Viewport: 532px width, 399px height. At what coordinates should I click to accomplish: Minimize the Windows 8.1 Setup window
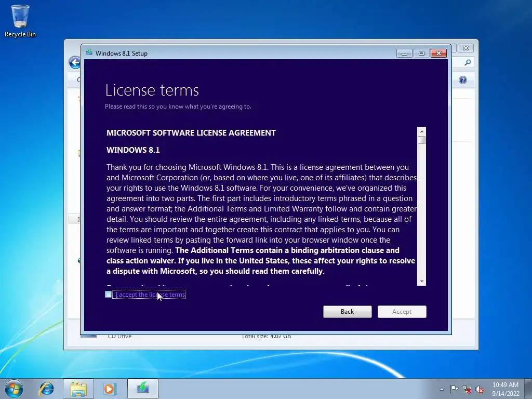(x=404, y=54)
